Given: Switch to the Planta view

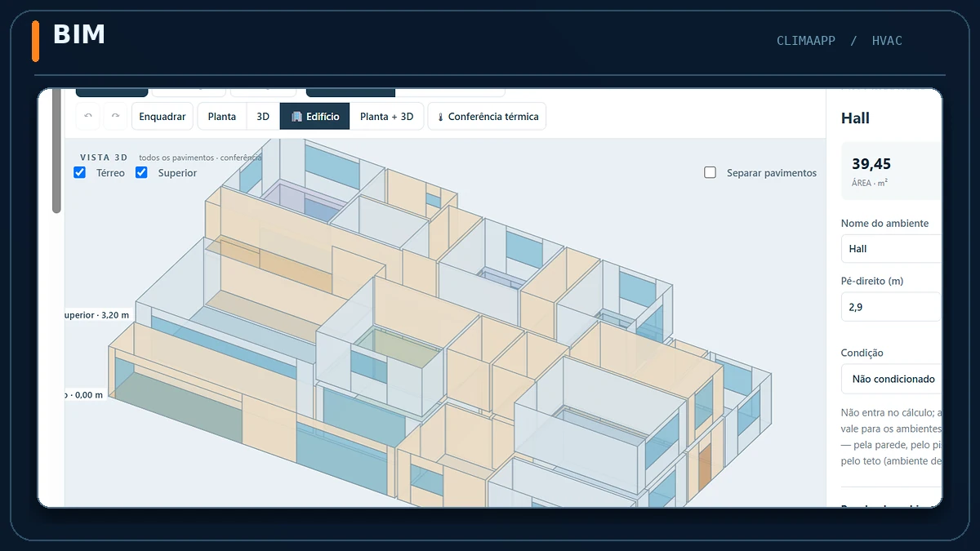Looking at the screenshot, I should click(222, 116).
